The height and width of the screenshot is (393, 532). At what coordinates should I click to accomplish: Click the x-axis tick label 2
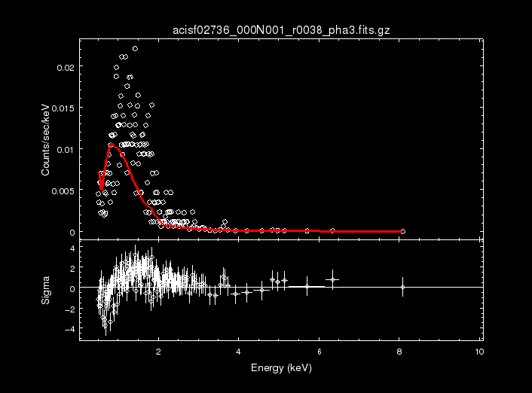(158, 352)
